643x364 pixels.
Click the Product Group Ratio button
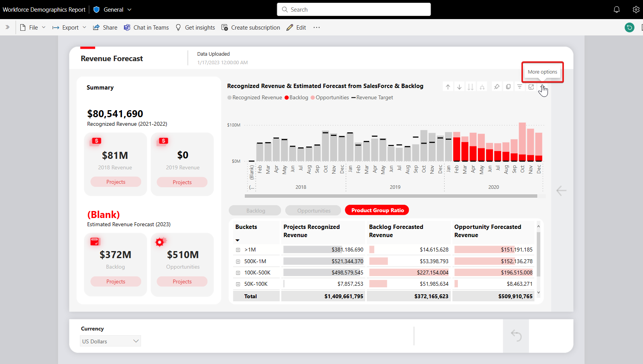click(376, 210)
